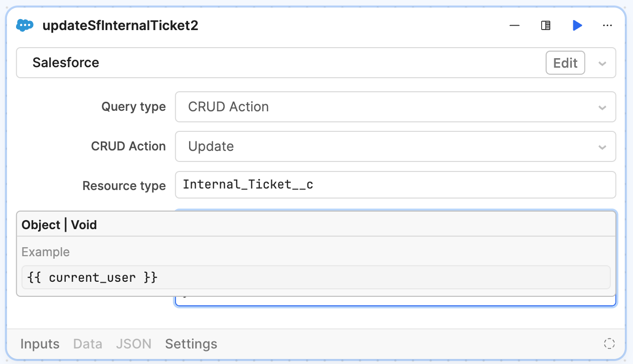This screenshot has height=364, width=633.
Task: Click the query title updateSfInternalTicket2
Action: pyautogui.click(x=120, y=26)
